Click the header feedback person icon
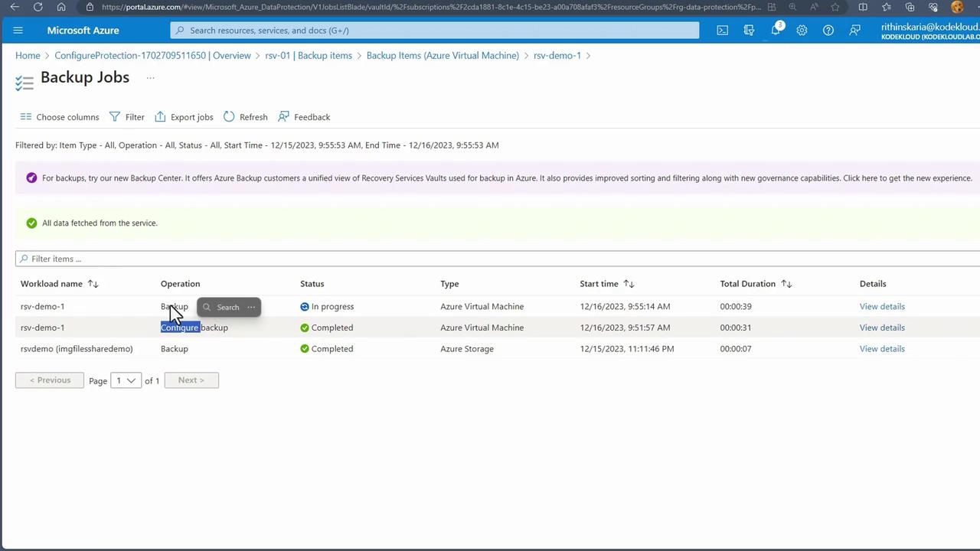980x551 pixels. [854, 31]
